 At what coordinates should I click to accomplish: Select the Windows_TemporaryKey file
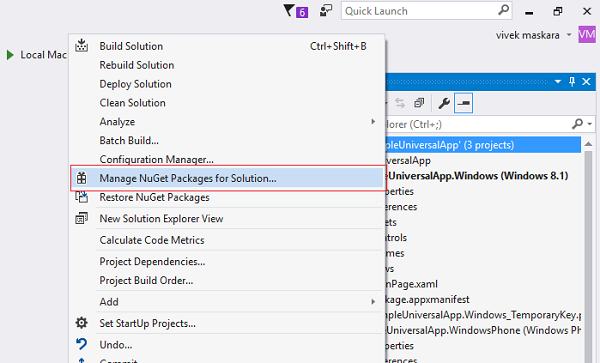pyautogui.click(x=483, y=315)
